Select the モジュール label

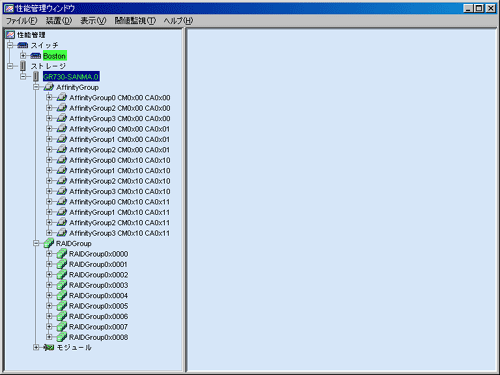pos(74,347)
